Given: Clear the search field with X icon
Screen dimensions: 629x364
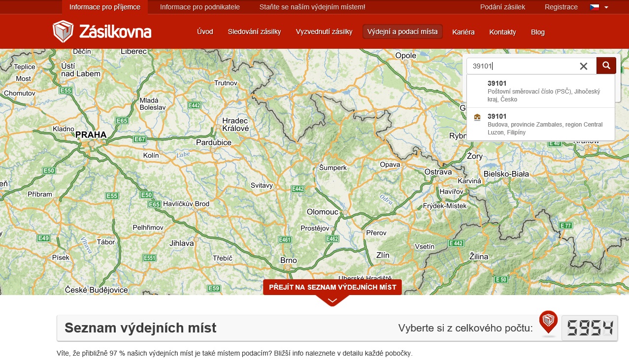Looking at the screenshot, I should [584, 66].
